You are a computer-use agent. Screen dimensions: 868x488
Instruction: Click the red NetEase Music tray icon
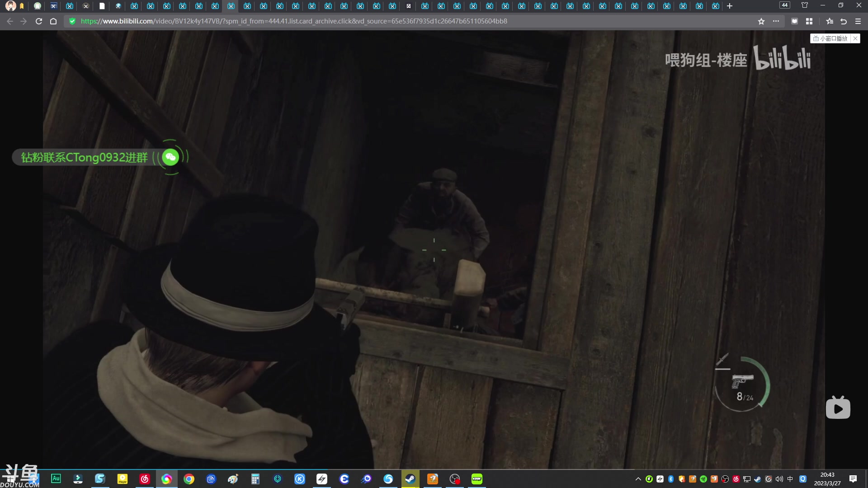(x=736, y=479)
